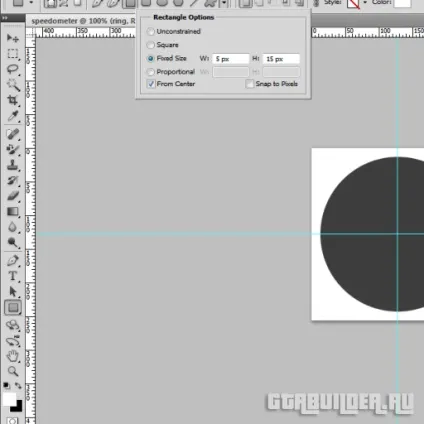Reset default foreground and background colors
The width and height of the screenshot is (424, 424).
pyautogui.click(x=6, y=386)
